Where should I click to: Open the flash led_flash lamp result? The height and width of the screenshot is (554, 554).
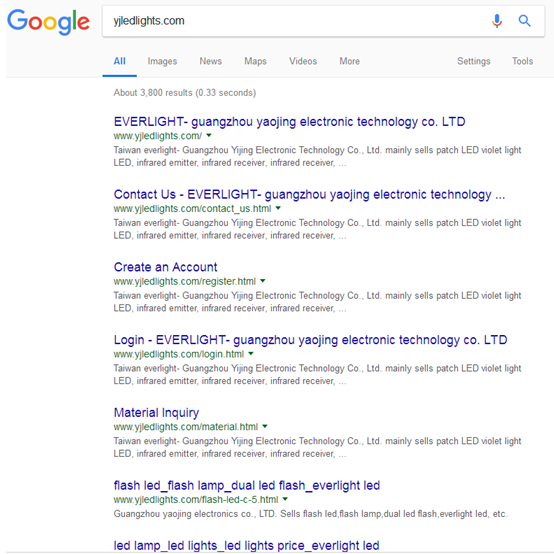(247, 485)
